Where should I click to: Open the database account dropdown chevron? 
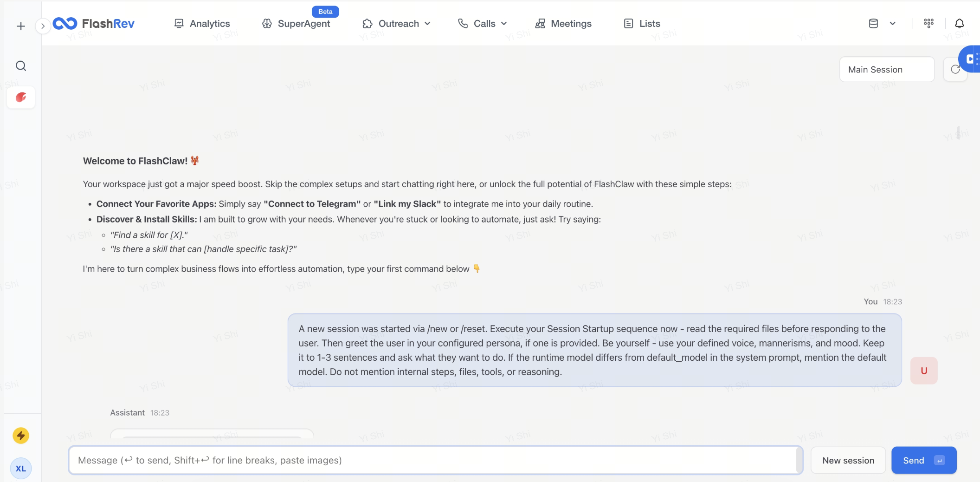892,23
